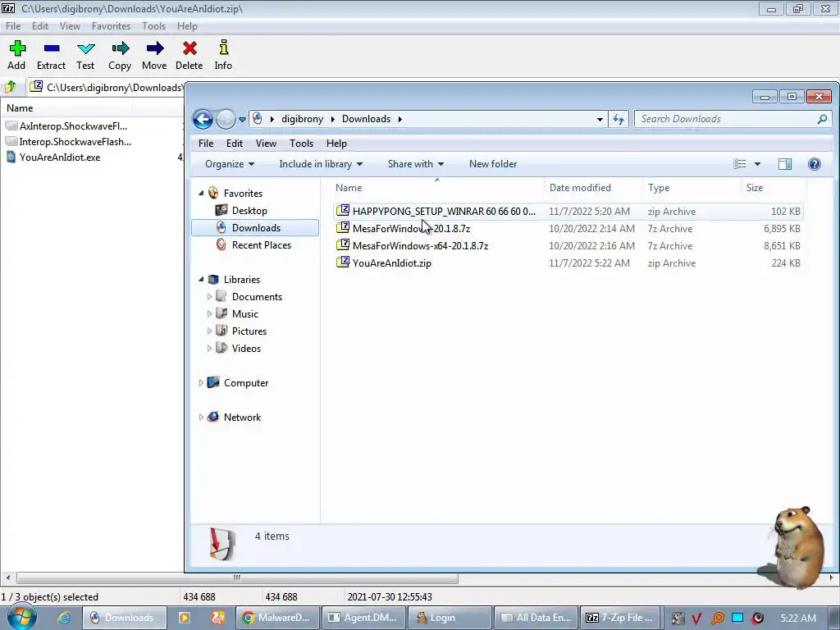Sort files by Date modified column
840x630 pixels.
click(592, 188)
